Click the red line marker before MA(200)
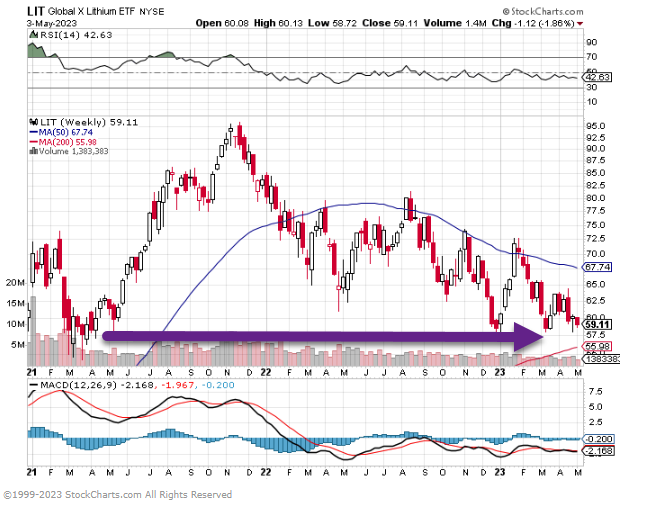The width and height of the screenshot is (652, 509). pos(34,142)
